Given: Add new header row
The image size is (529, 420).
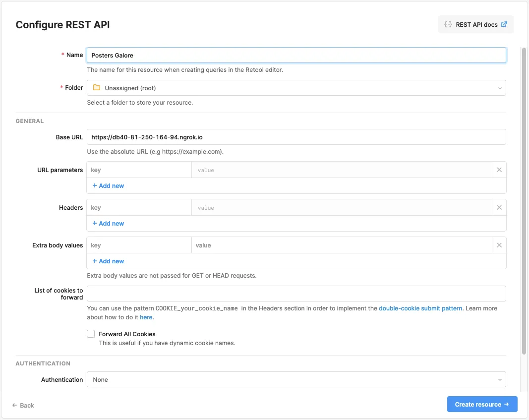Looking at the screenshot, I should [x=108, y=223].
